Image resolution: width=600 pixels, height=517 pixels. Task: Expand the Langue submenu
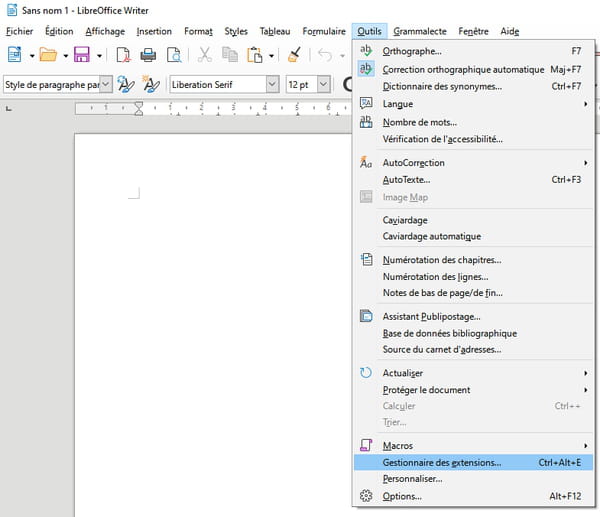click(585, 104)
